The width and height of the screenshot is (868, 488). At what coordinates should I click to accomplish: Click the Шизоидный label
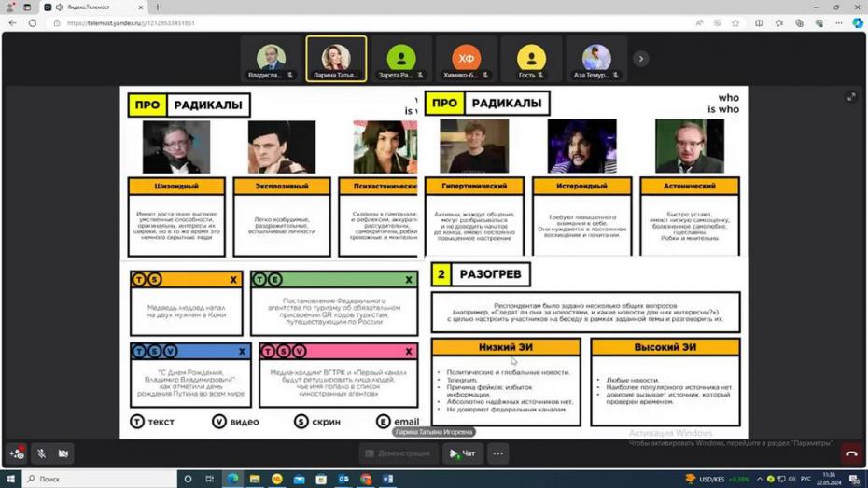(176, 186)
